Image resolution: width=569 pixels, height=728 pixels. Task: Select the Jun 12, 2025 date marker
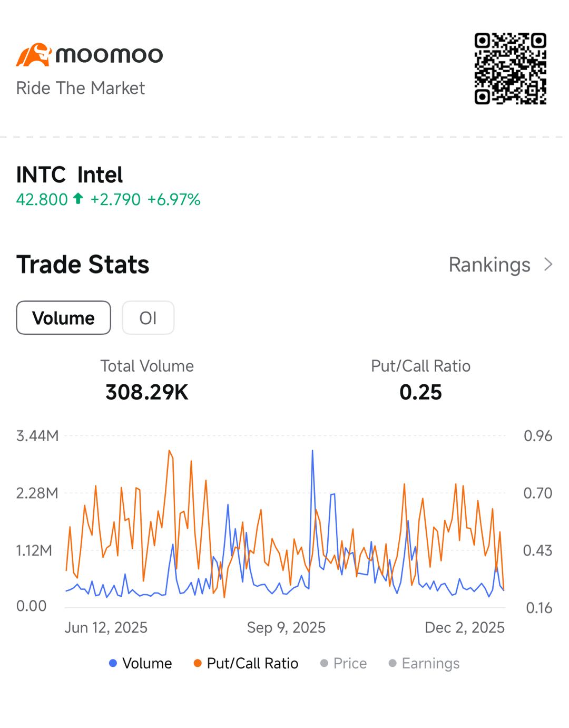[106, 627]
